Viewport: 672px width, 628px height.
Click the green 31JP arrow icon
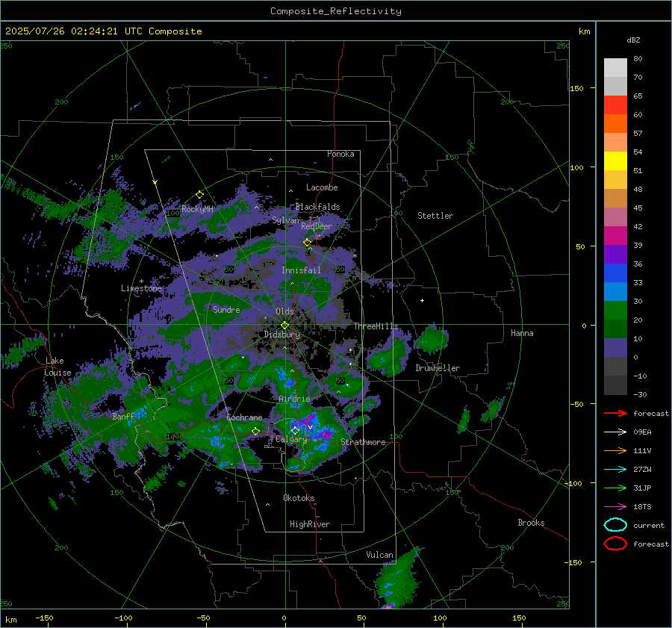[x=615, y=488]
